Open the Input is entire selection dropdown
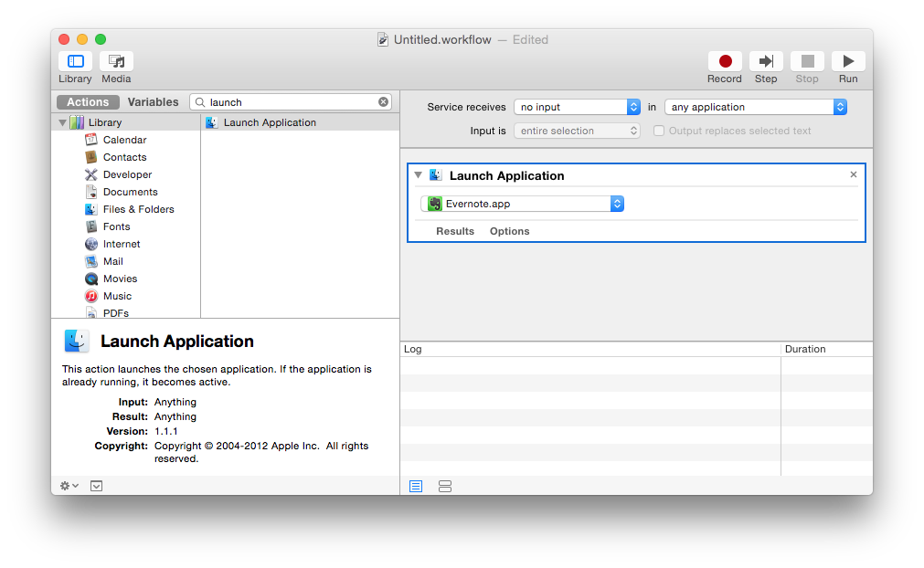 [x=577, y=131]
